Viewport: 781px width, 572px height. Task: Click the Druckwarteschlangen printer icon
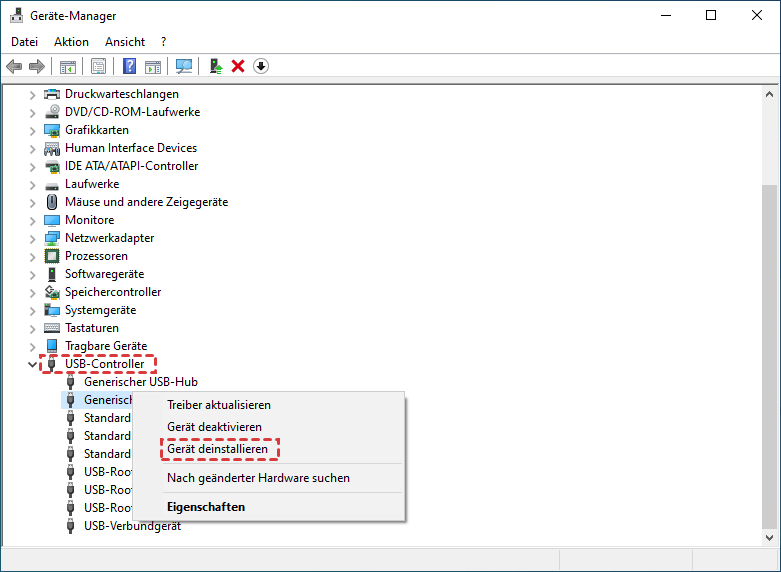(52, 94)
